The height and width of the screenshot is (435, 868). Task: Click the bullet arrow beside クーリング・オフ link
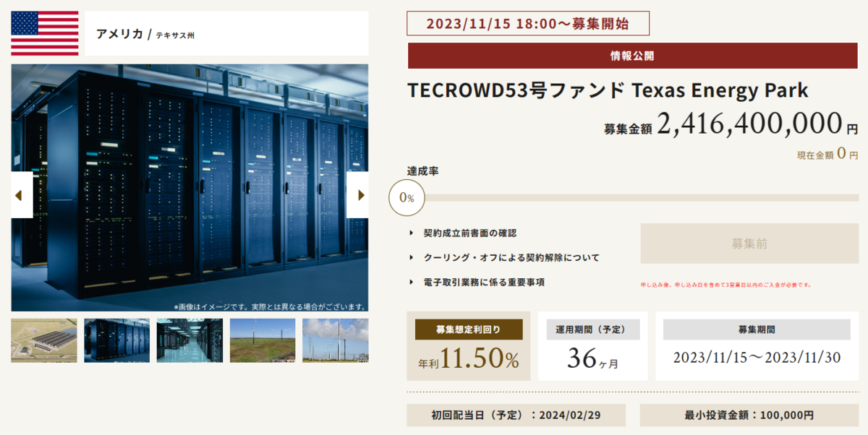point(410,258)
